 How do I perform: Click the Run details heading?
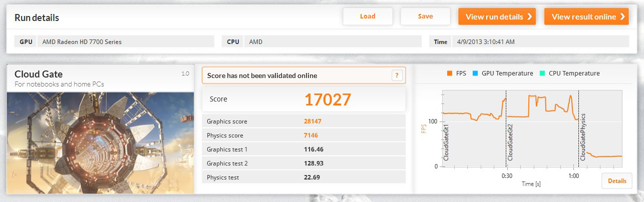coord(37,18)
